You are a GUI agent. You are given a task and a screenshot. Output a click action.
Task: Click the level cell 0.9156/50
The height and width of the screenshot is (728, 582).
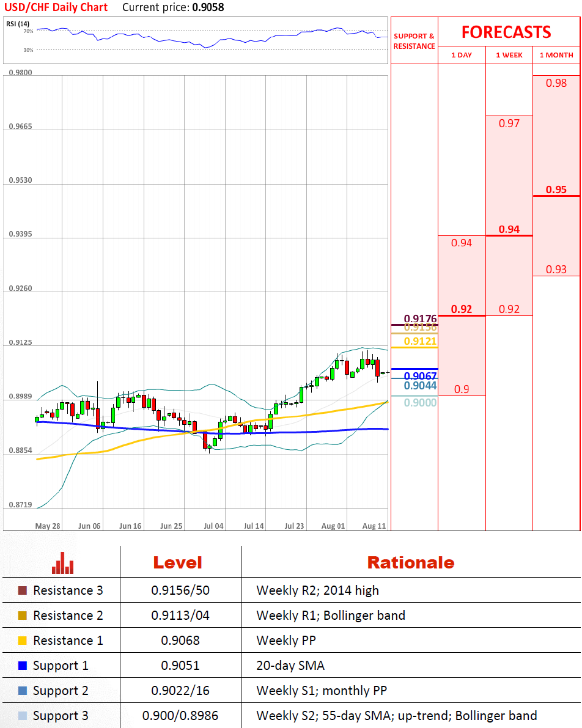180,590
